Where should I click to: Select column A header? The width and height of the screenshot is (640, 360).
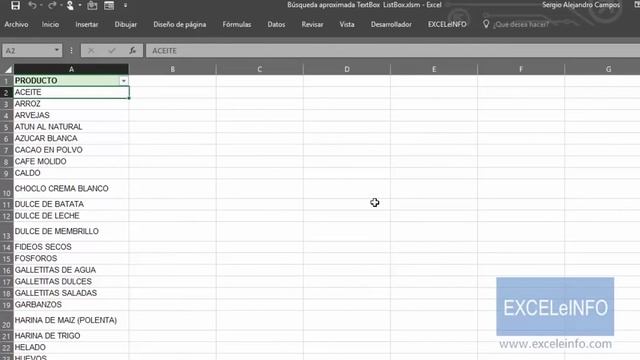coord(71,69)
